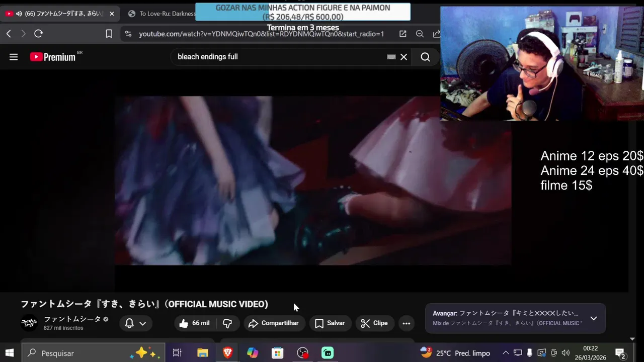The height and width of the screenshot is (362, 644).
Task: Bookmark this page with the bookmark icon
Action: pyautogui.click(x=109, y=34)
